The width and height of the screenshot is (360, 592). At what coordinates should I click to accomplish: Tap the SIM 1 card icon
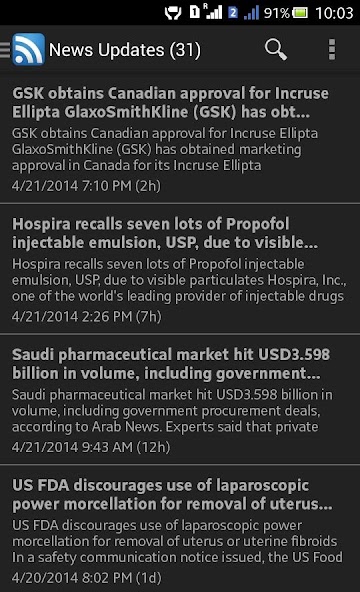(x=194, y=12)
